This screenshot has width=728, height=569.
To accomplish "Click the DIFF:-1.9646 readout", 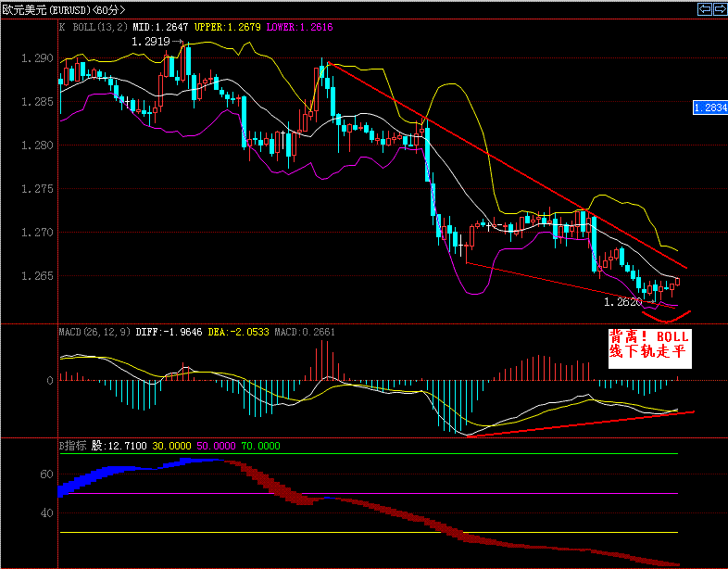I will coord(169,331).
